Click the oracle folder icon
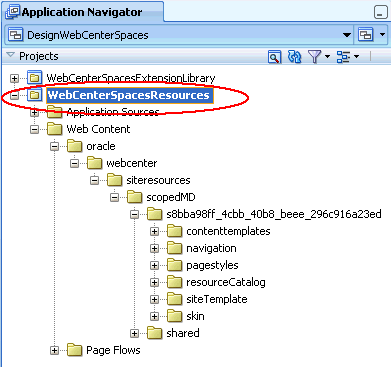The height and width of the screenshot is (367, 391). (x=74, y=146)
